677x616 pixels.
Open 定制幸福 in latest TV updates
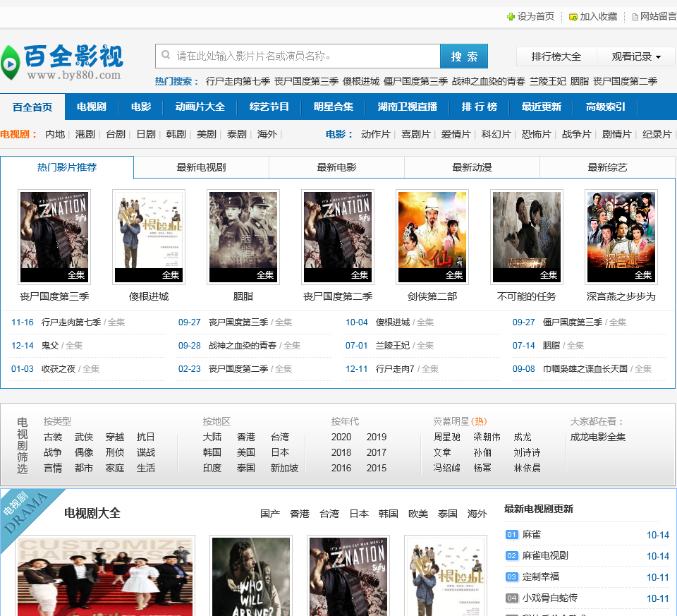pos(541,577)
